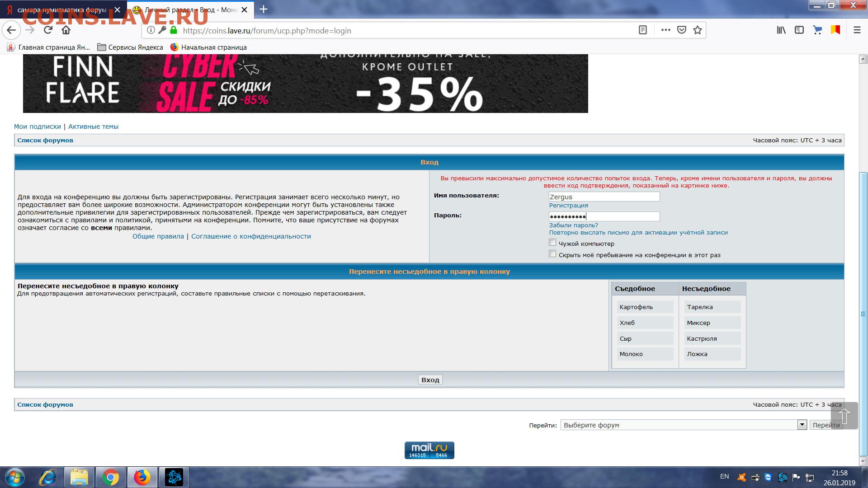
Task: Open the 'Мои подписки' link
Action: pyautogui.click(x=38, y=127)
